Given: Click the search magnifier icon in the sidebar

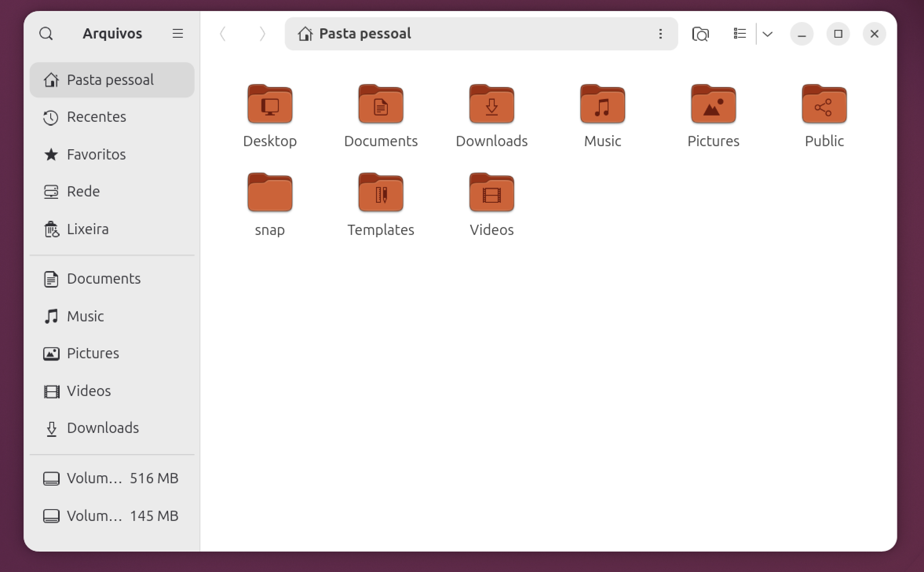Looking at the screenshot, I should point(46,34).
